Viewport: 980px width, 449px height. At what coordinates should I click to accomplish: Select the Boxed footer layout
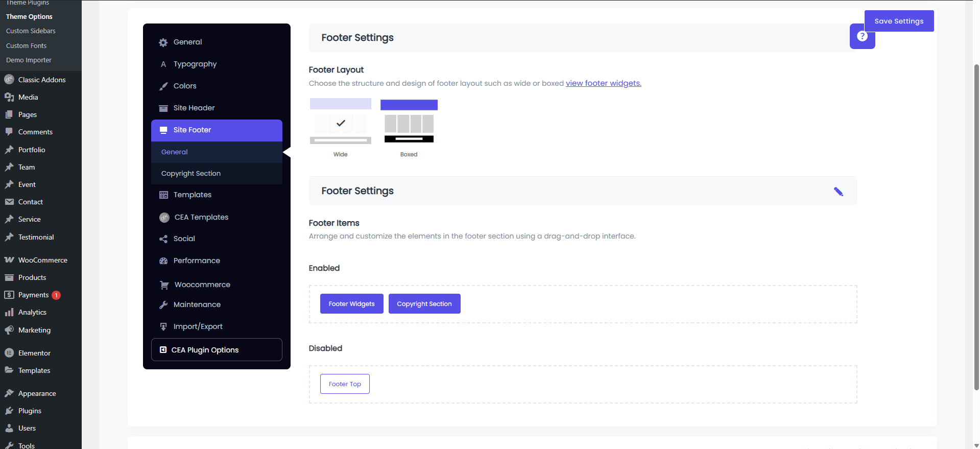(409, 122)
